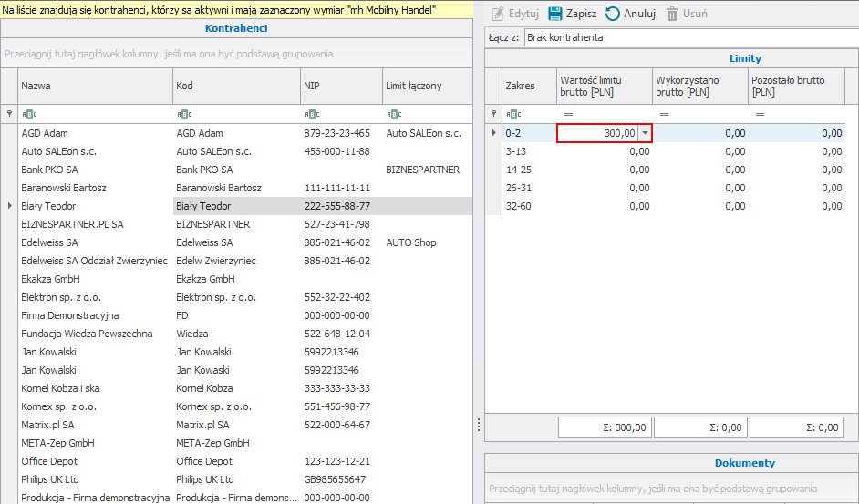Click equals filter icon under Wartość limitu brutto
859x504 pixels.
[568, 115]
